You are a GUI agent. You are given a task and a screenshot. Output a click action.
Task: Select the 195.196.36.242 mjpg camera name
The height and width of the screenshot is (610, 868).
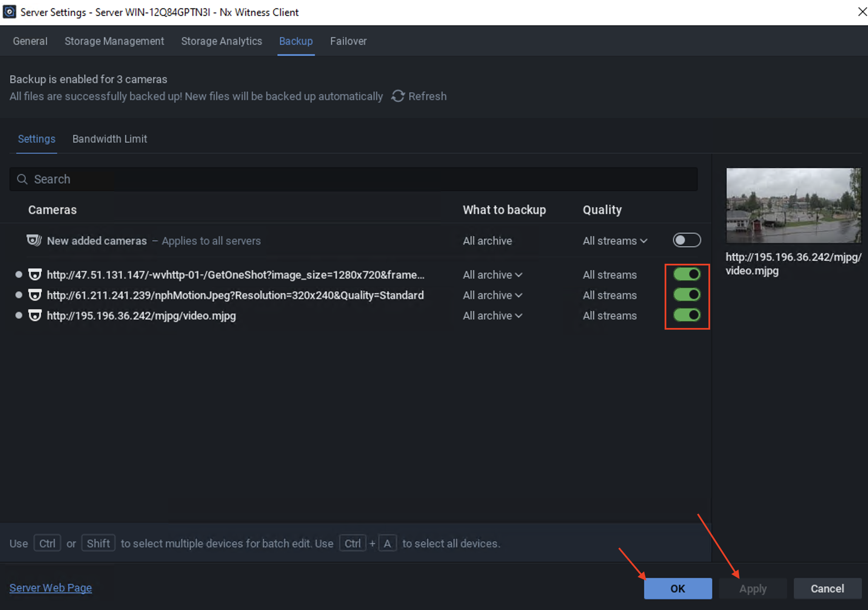click(x=141, y=316)
